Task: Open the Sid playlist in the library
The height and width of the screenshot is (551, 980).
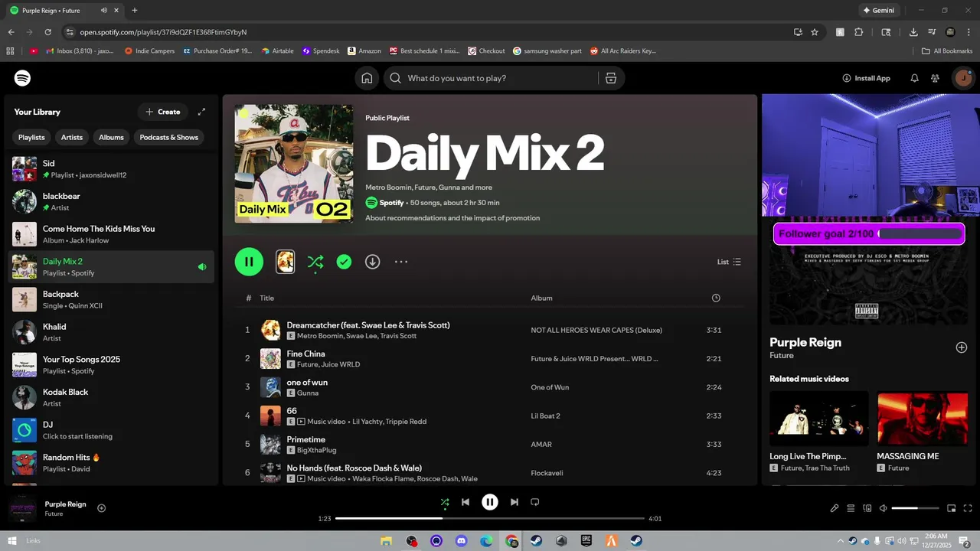Action: pyautogui.click(x=111, y=169)
